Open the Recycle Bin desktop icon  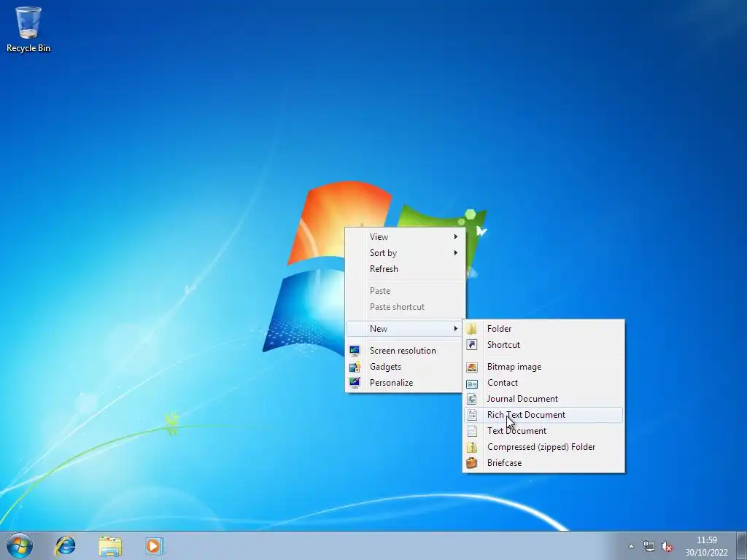28,28
